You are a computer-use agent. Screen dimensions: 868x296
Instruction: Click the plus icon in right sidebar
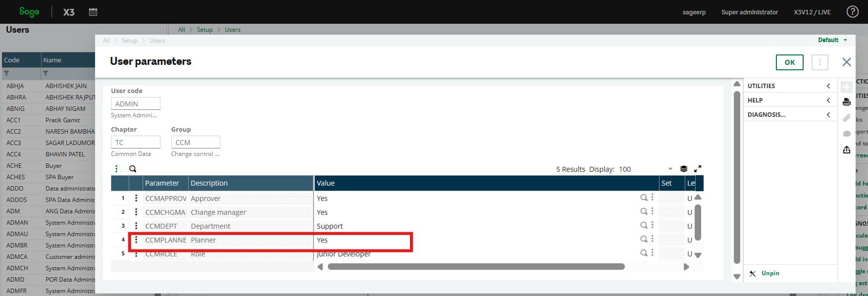(x=847, y=87)
